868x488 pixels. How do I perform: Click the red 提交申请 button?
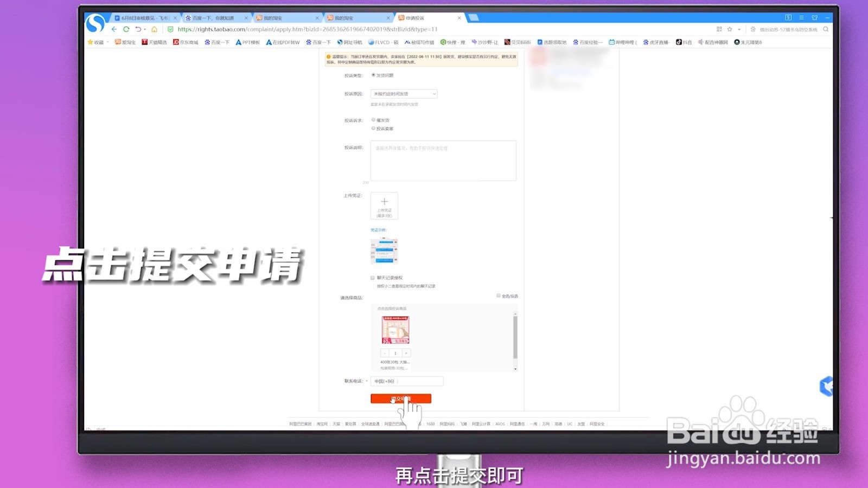click(401, 399)
